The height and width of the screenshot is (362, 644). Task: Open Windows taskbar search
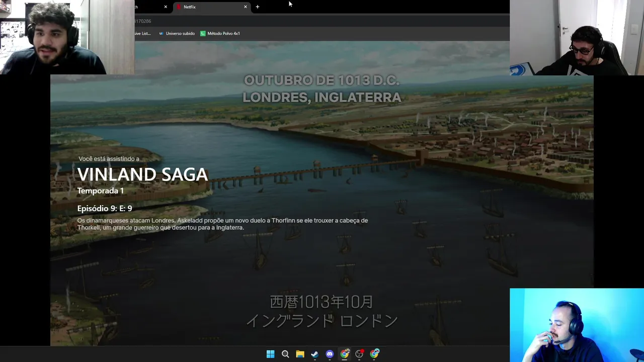point(285,354)
